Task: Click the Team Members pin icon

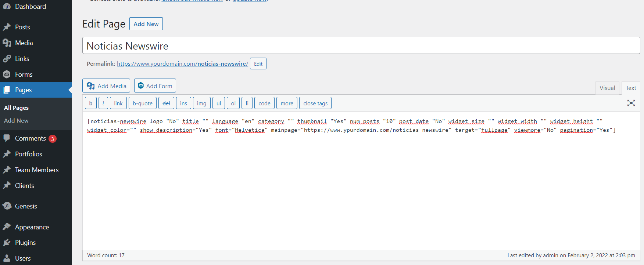Action: pos(7,170)
